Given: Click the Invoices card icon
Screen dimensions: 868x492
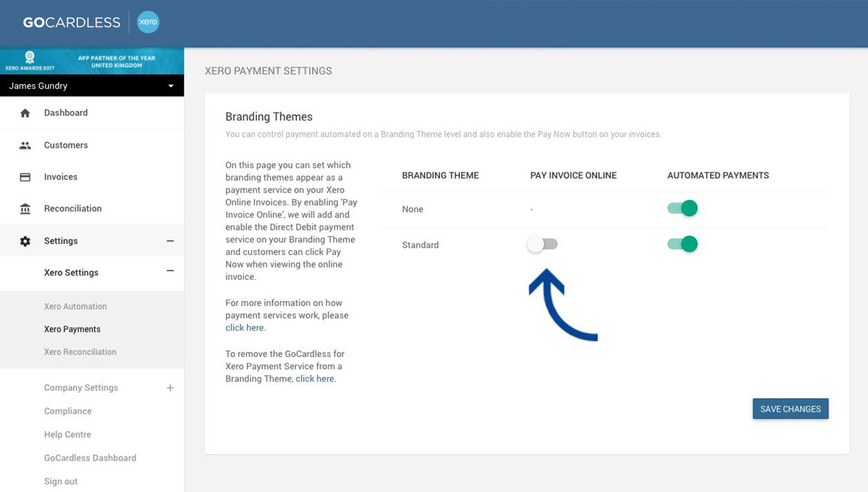Looking at the screenshot, I should pos(25,177).
